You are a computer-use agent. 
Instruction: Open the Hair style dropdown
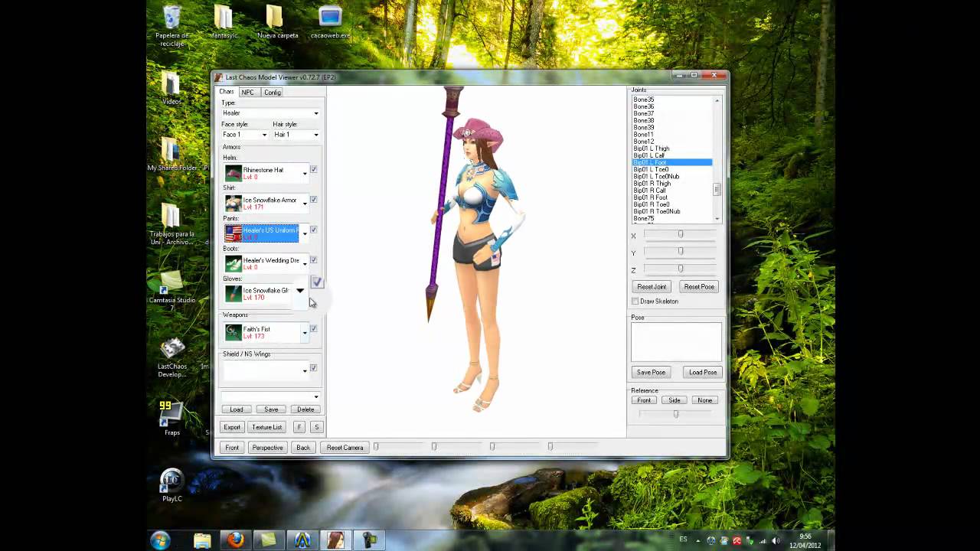(x=296, y=135)
